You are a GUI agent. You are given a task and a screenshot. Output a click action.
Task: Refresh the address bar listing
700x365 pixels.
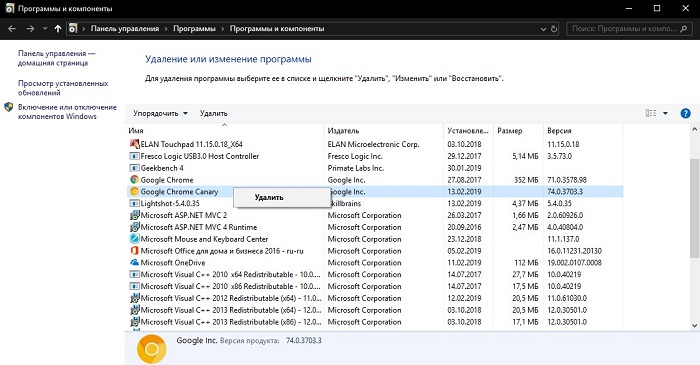pos(554,29)
